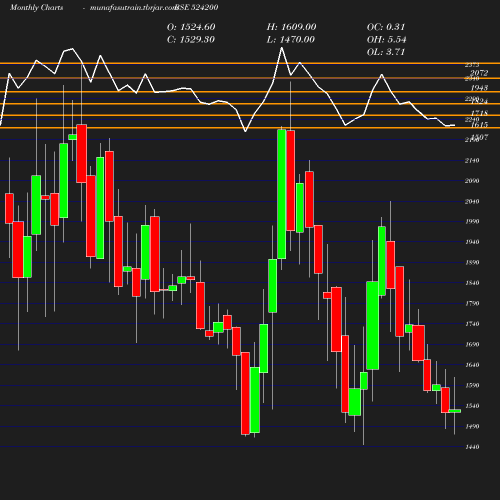Click the 1690 price axis label

(472, 344)
